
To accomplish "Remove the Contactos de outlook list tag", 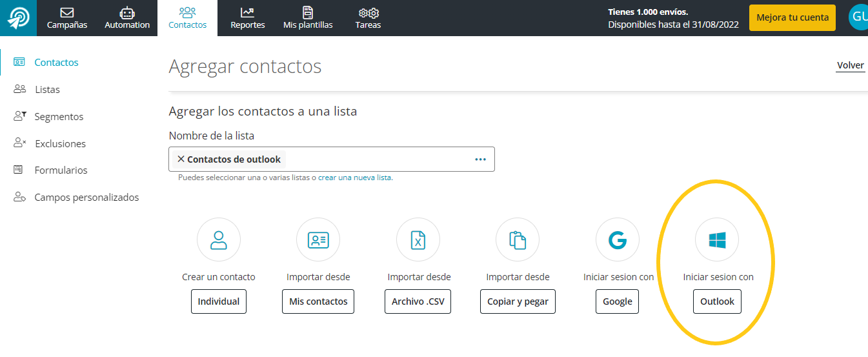I will [x=181, y=159].
